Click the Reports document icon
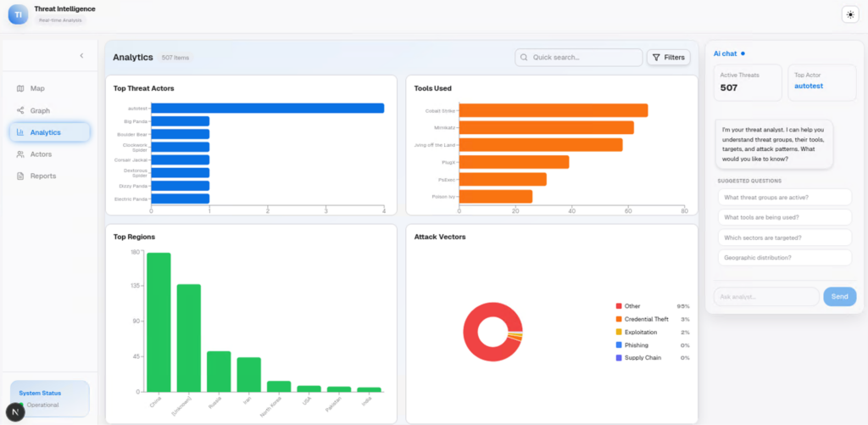Viewport: 868px width, 425px height. pyautogui.click(x=20, y=176)
